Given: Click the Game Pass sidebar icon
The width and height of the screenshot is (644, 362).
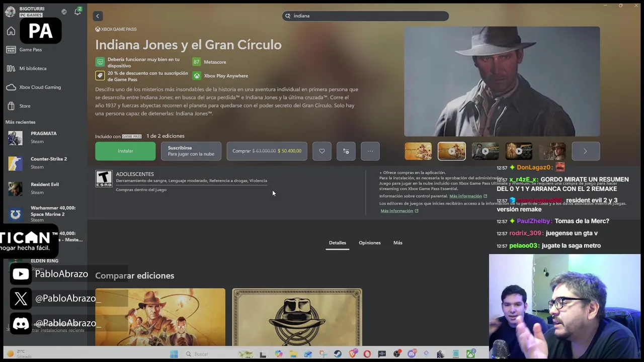Looking at the screenshot, I should click(x=11, y=50).
